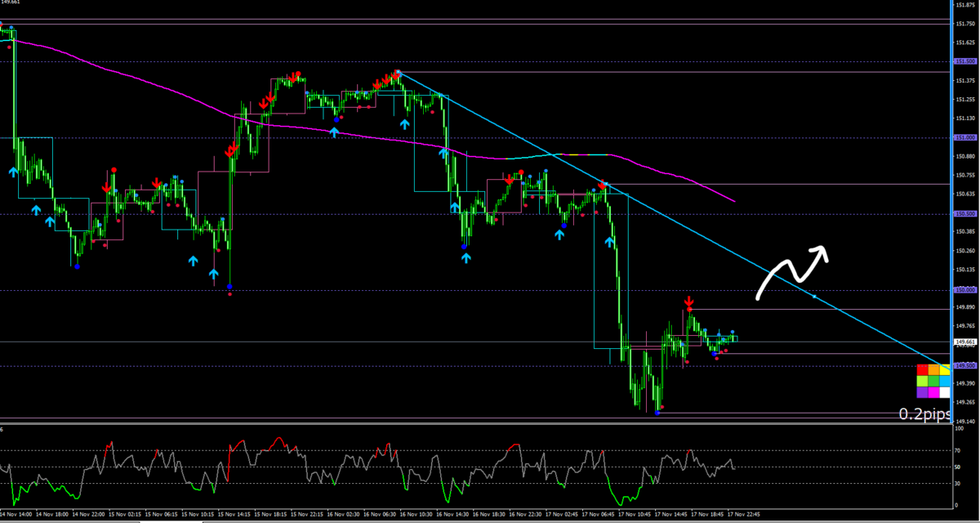This screenshot has width=980, height=523.
Task: Click the 151.250 price scale value
Action: (x=965, y=100)
